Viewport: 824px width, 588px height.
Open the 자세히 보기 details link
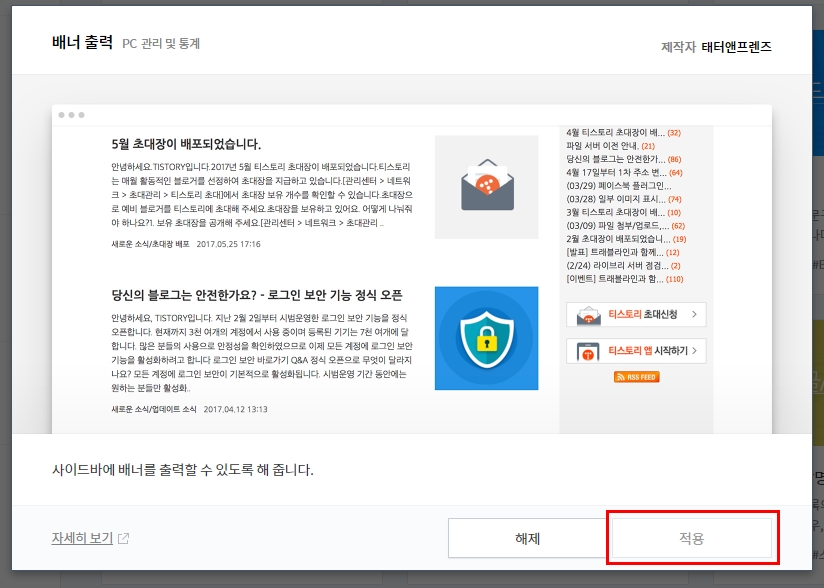[83, 538]
